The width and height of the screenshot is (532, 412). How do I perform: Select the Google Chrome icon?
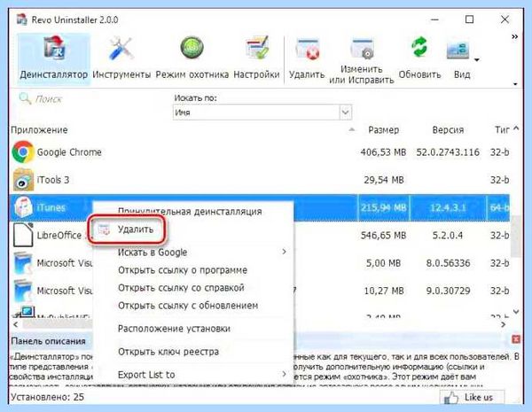[23, 152]
